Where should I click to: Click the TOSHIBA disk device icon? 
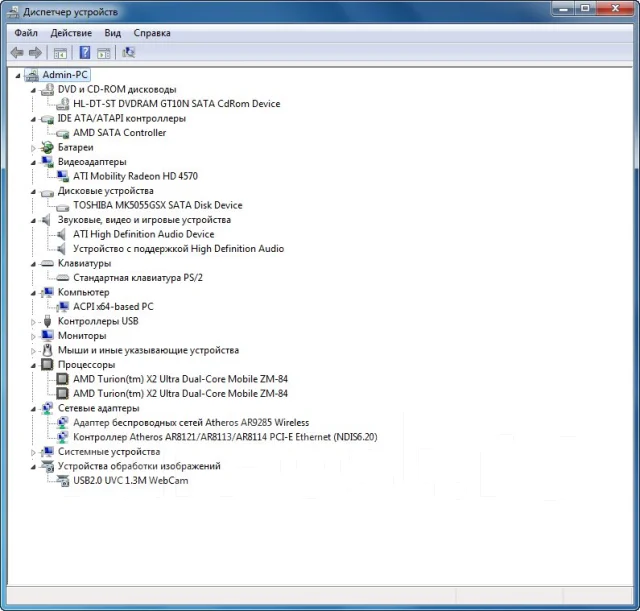[x=62, y=207]
